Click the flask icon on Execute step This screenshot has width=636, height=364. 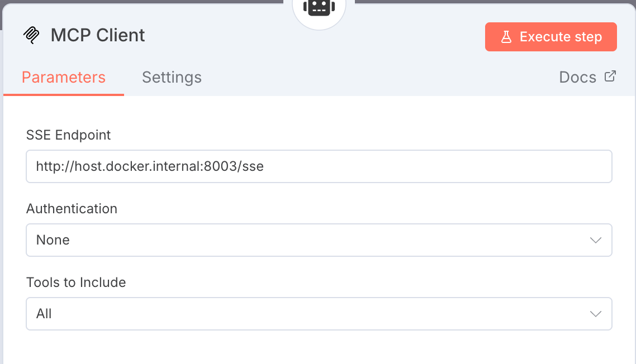[506, 37]
